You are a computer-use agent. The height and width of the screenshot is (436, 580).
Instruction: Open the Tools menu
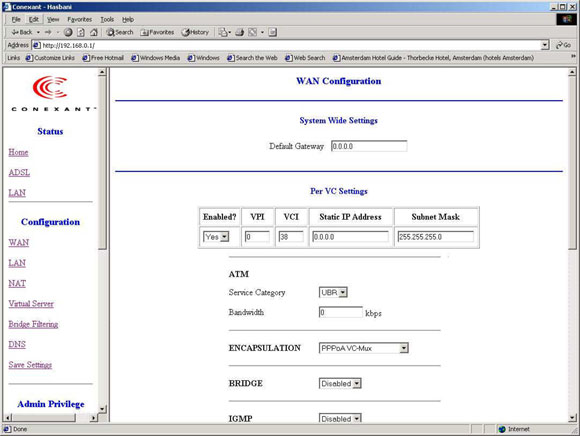tap(107, 19)
